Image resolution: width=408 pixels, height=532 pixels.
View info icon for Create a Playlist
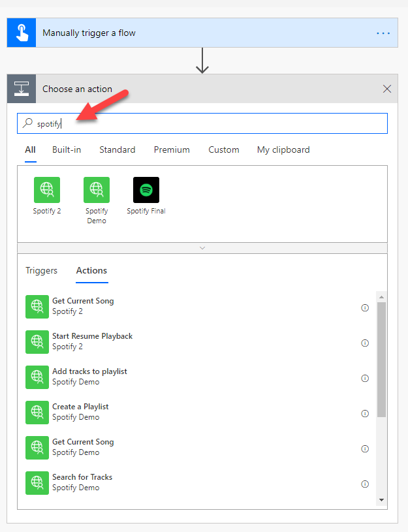coord(365,414)
